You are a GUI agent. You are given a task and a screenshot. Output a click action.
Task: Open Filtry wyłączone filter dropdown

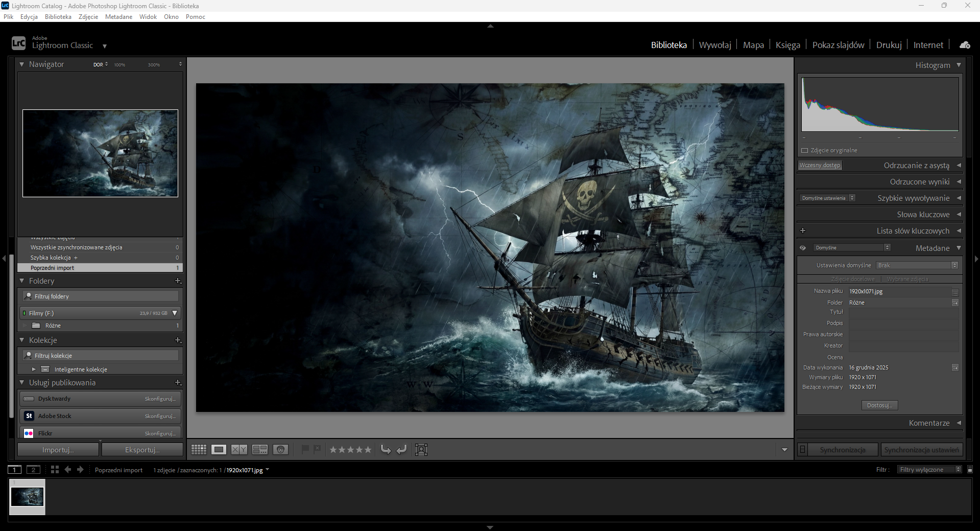point(929,470)
